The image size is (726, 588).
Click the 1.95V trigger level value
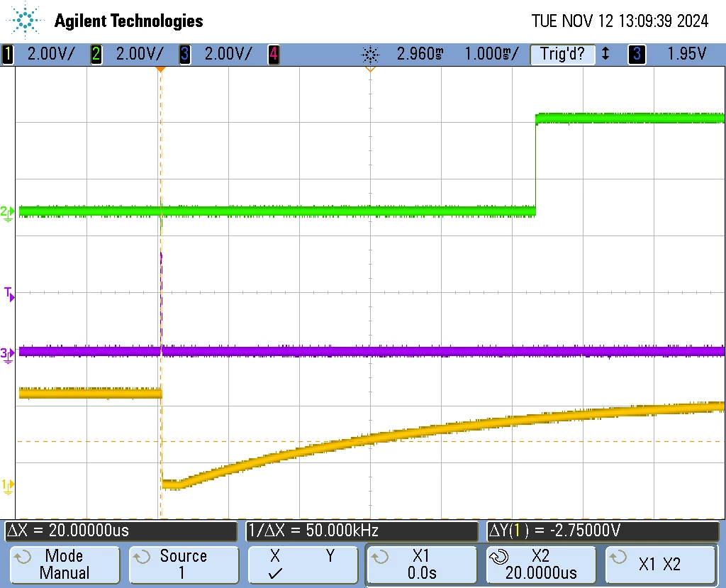pos(686,54)
